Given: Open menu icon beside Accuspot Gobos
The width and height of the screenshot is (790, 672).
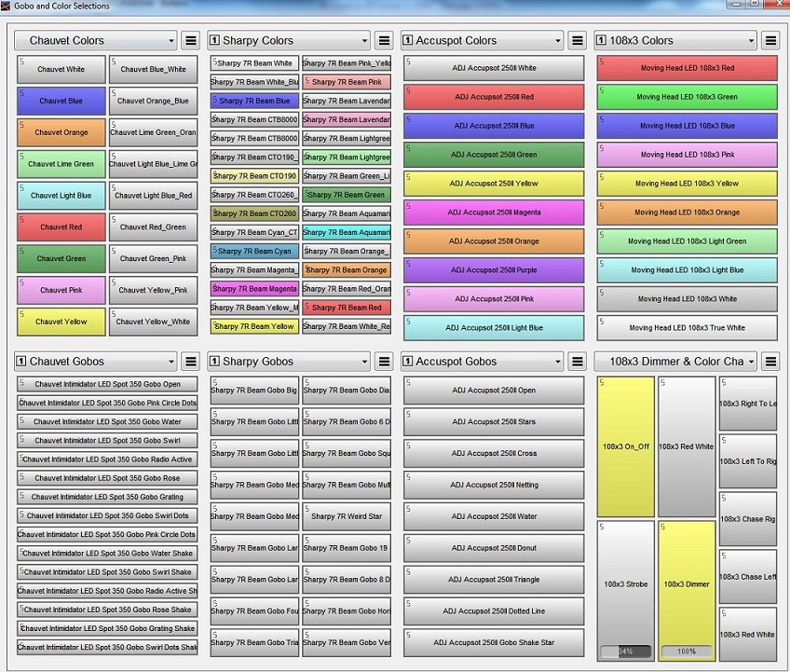Looking at the screenshot, I should pos(578,361).
